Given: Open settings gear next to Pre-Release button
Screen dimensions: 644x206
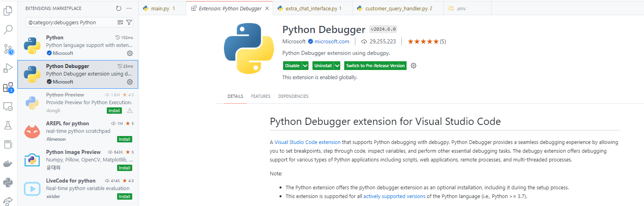Looking at the screenshot, I should pyautogui.click(x=413, y=66).
